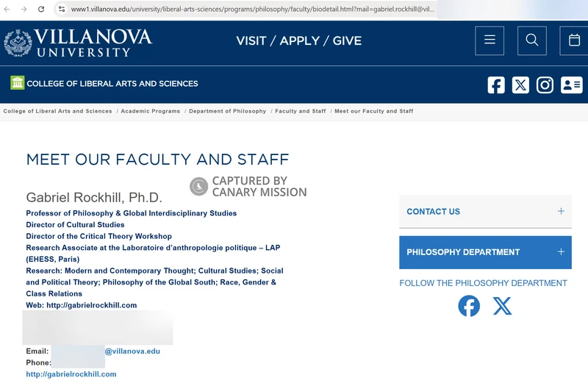Image resolution: width=588 pixels, height=383 pixels.
Task: Open the Instagram icon in banner
Action: (x=545, y=85)
